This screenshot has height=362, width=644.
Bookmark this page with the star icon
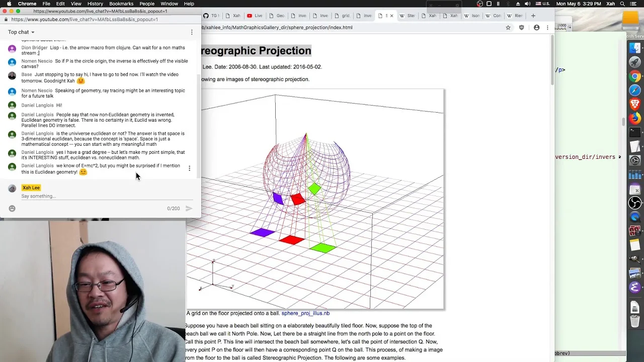508,28
